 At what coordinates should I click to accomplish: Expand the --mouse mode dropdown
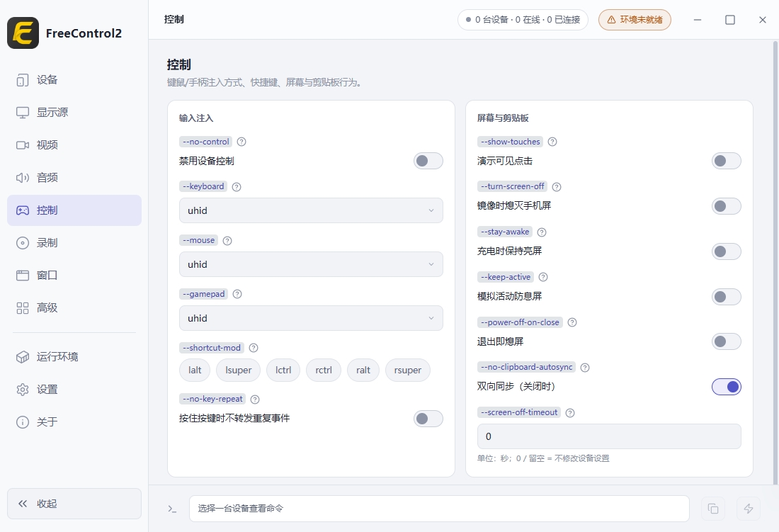(311, 264)
